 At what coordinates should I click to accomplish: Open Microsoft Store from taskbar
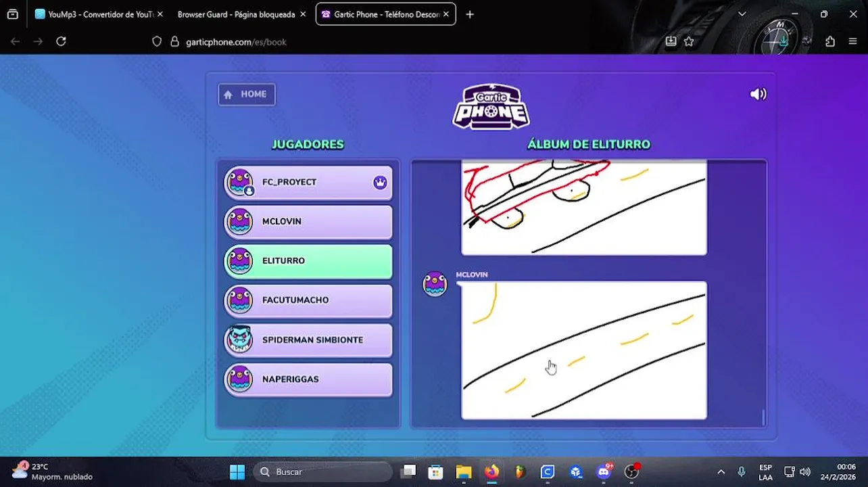435,471
